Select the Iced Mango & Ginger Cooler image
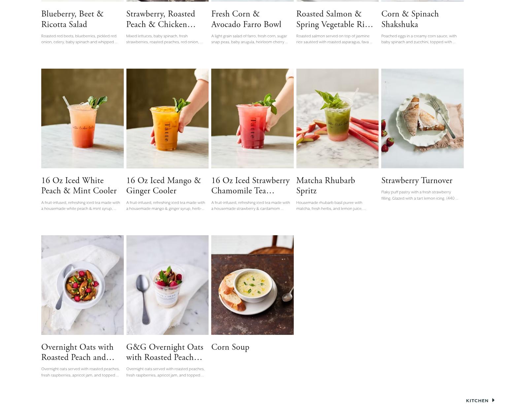Viewport: 505px width, 420px height. coord(167,118)
